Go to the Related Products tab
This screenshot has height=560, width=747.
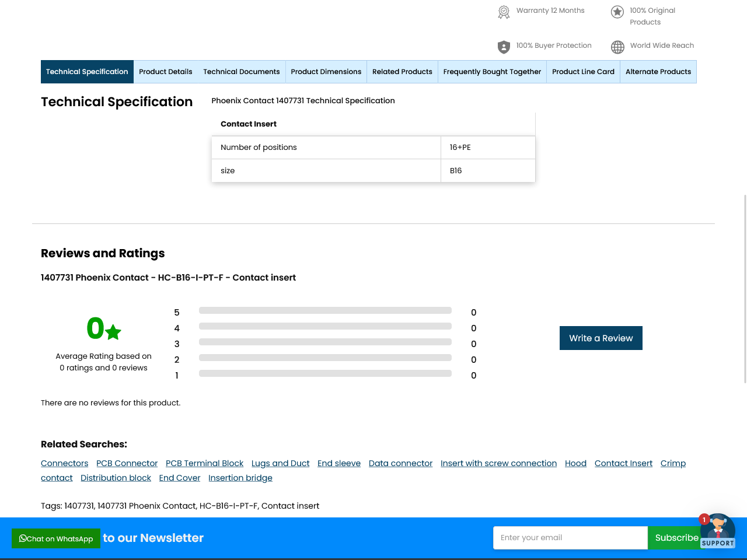402,72
